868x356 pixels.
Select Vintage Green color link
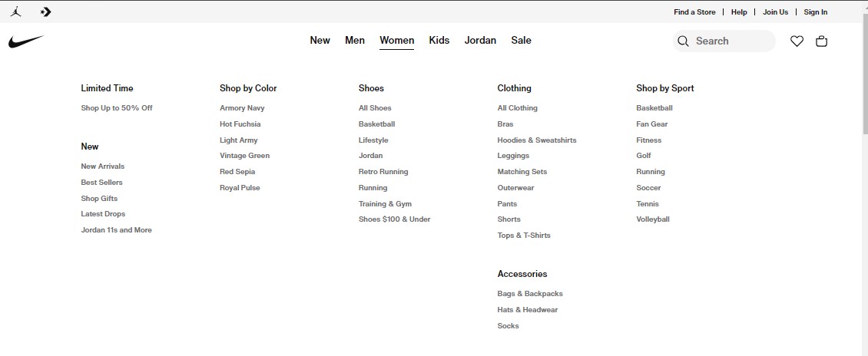pyautogui.click(x=244, y=156)
